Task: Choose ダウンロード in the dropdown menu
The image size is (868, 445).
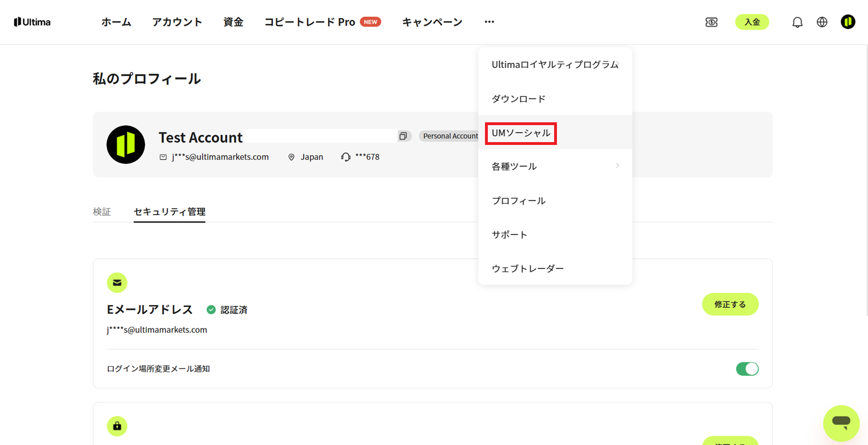Action: (518, 99)
